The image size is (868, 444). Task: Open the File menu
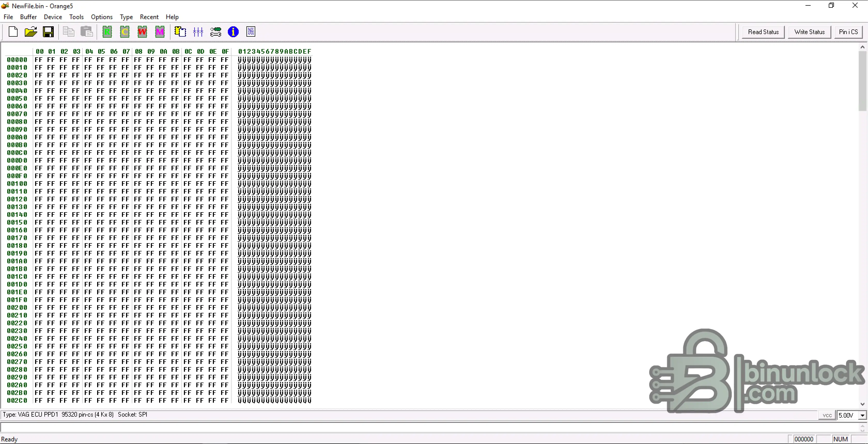[x=8, y=17]
